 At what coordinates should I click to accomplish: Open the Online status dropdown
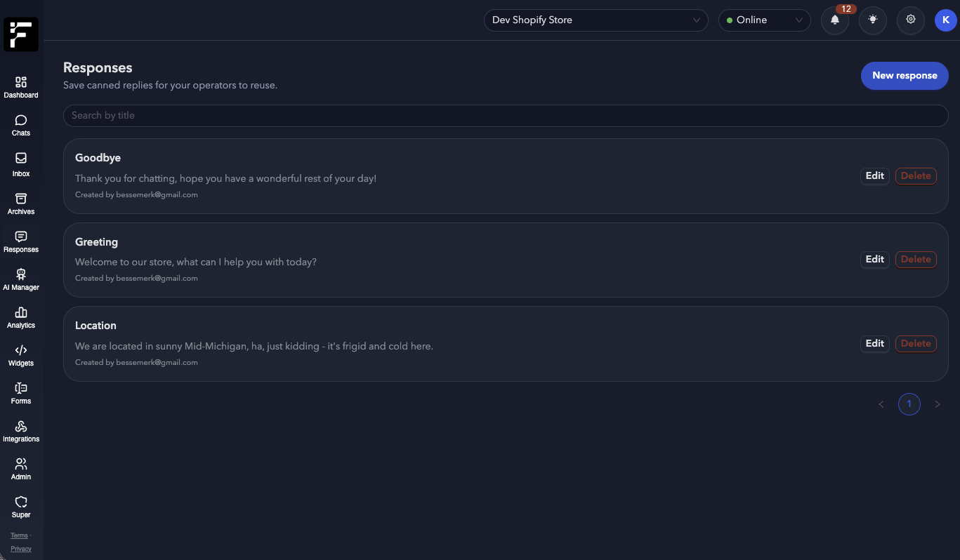(764, 20)
